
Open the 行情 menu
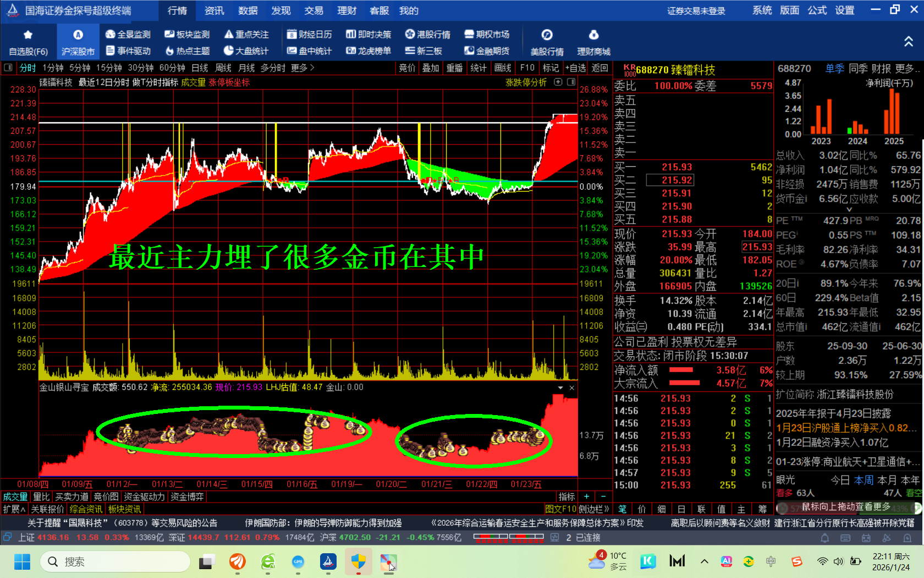click(177, 10)
